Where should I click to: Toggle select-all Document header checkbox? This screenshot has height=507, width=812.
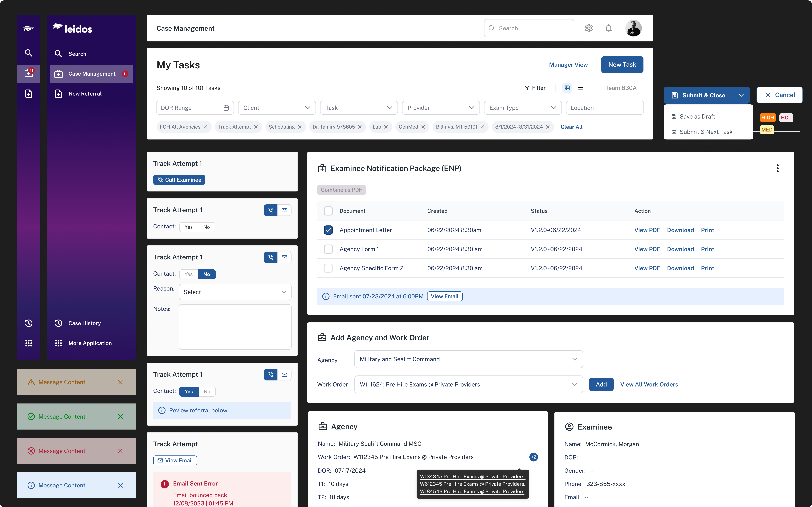point(328,211)
